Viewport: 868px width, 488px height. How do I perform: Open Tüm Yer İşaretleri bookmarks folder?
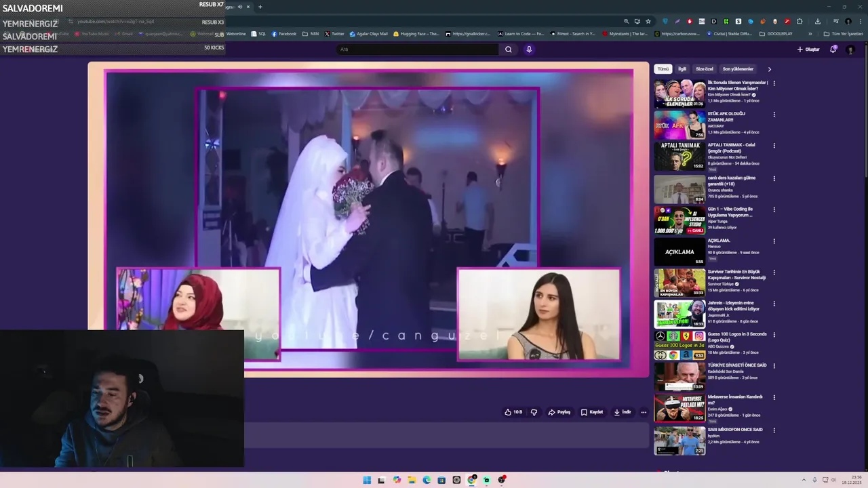coord(843,34)
